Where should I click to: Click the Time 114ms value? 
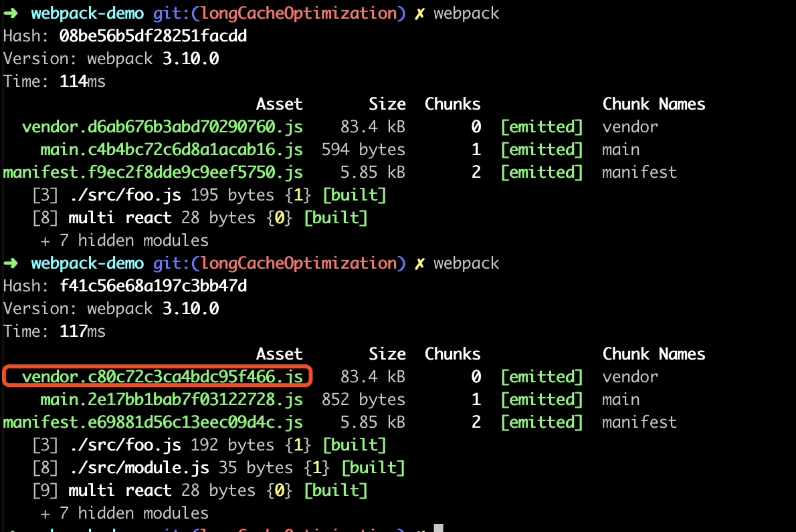(x=82, y=82)
